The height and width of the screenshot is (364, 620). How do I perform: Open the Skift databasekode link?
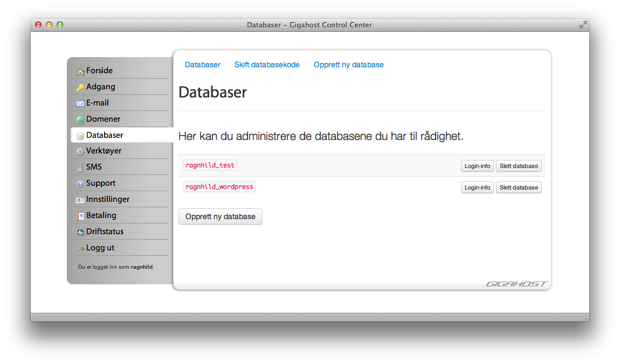pyautogui.click(x=267, y=65)
